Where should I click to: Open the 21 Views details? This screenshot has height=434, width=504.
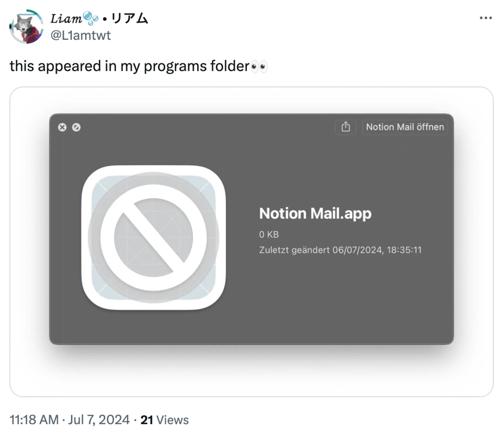tap(164, 420)
